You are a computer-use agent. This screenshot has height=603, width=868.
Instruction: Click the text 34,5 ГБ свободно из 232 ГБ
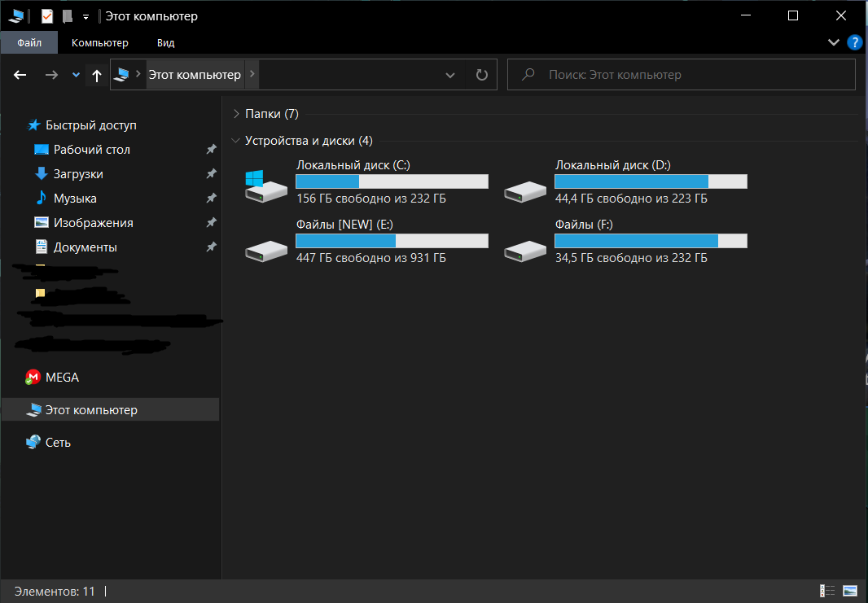pos(631,258)
